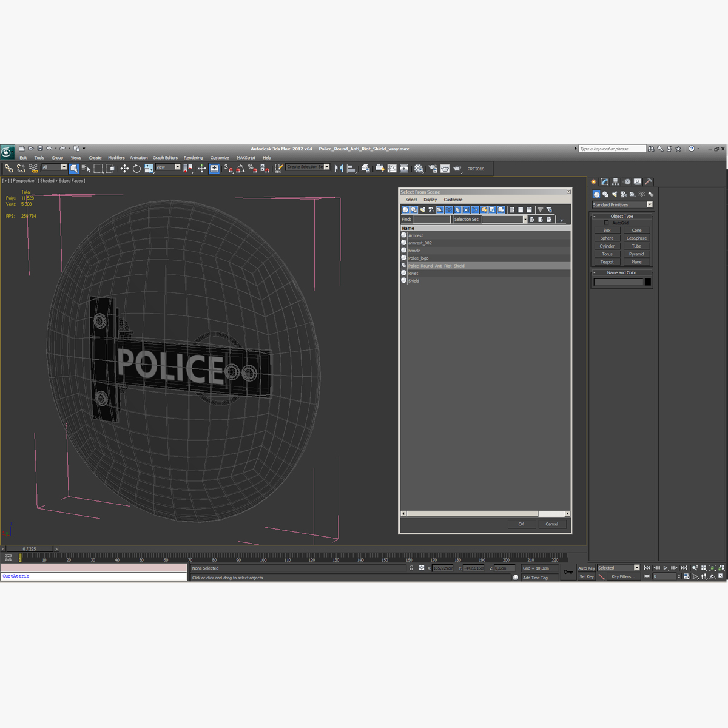
Task: Collapse the Object Type rollout
Action: 622,216
